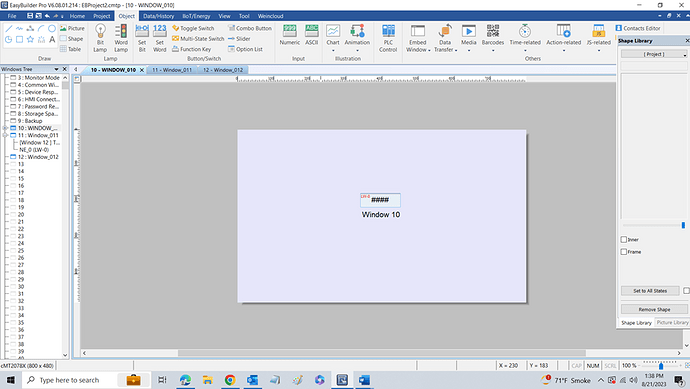Switch to the Data/History ribbon tab
Viewport: 690px width, 389px height.
158,16
